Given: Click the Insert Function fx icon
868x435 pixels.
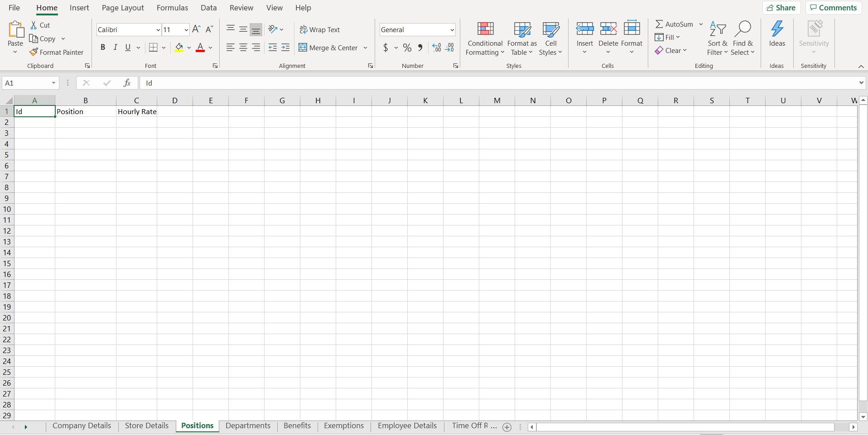Looking at the screenshot, I should tap(127, 83).
